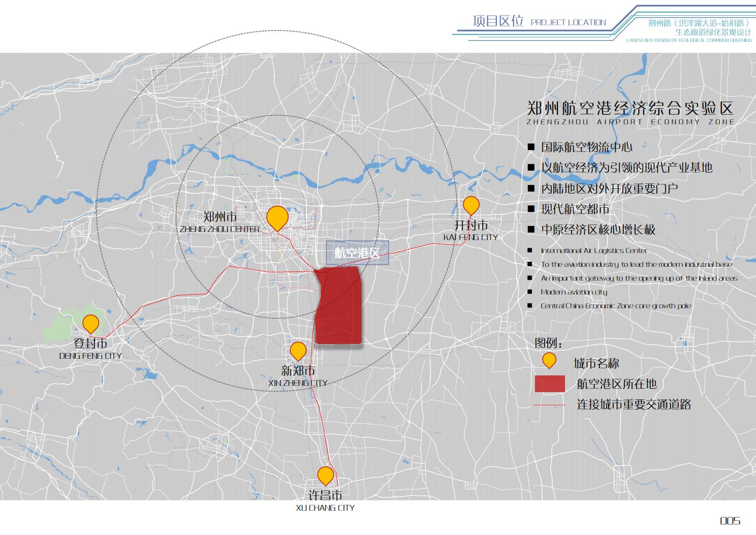The height and width of the screenshot is (535, 756).
Task: Click the 荆州路 project title in header
Action: tap(699, 23)
